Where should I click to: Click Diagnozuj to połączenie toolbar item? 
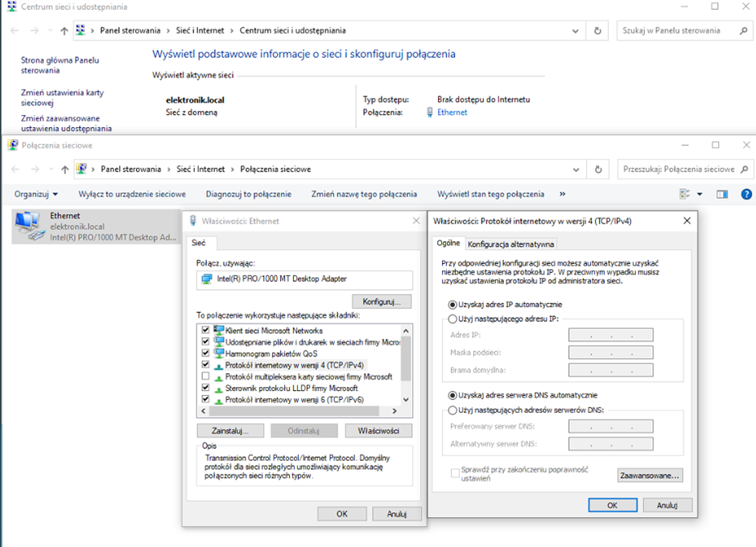pos(248,194)
